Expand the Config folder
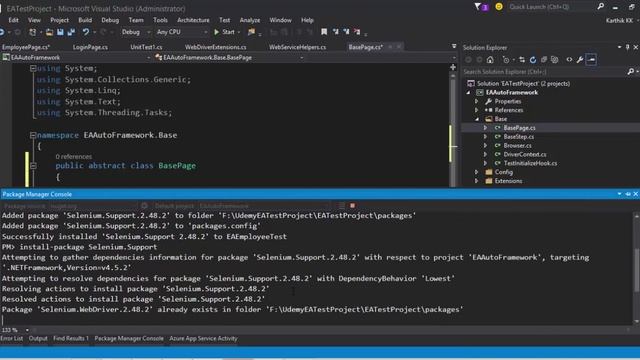This screenshot has width=640, height=360. tap(476, 172)
